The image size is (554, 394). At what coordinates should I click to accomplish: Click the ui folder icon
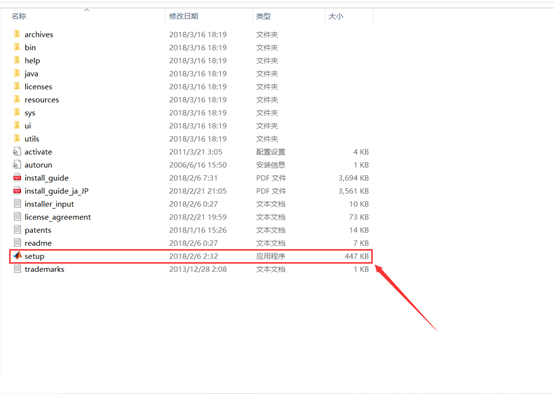coord(17,125)
